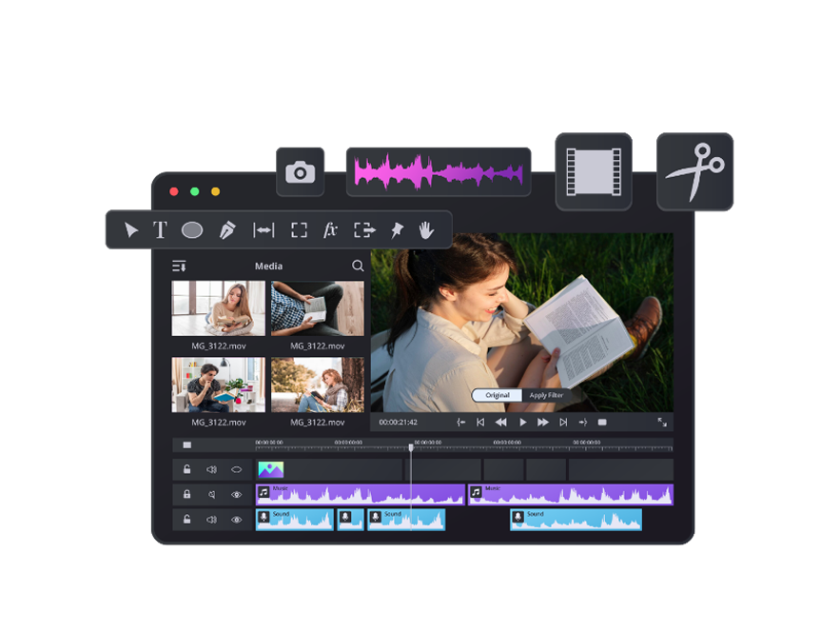
Task: Open the fx effects tool
Action: (x=330, y=229)
